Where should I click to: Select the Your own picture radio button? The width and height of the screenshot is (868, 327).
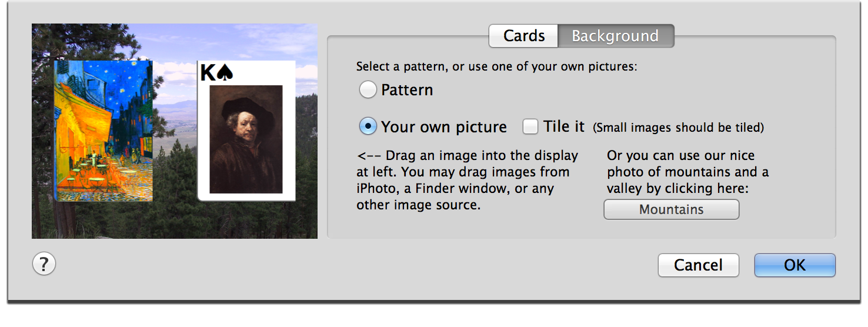[x=368, y=126]
